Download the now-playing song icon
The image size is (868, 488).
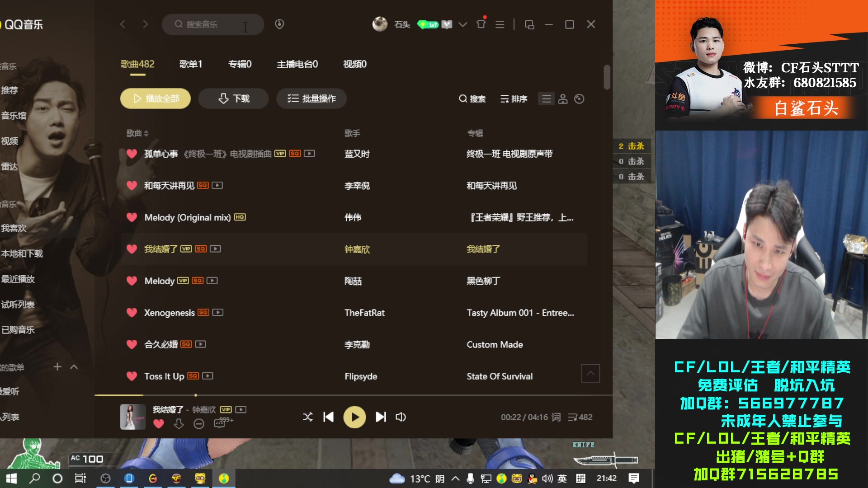click(179, 424)
